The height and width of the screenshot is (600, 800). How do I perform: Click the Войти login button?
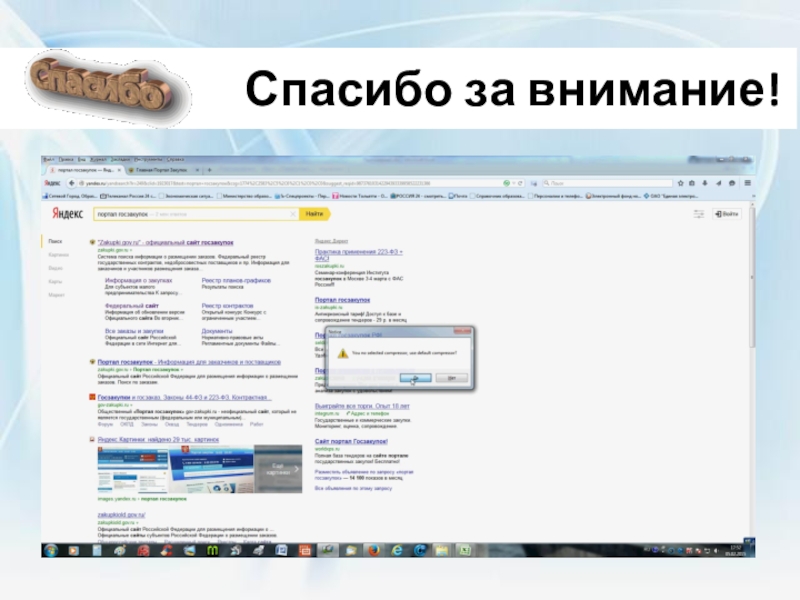pos(728,214)
